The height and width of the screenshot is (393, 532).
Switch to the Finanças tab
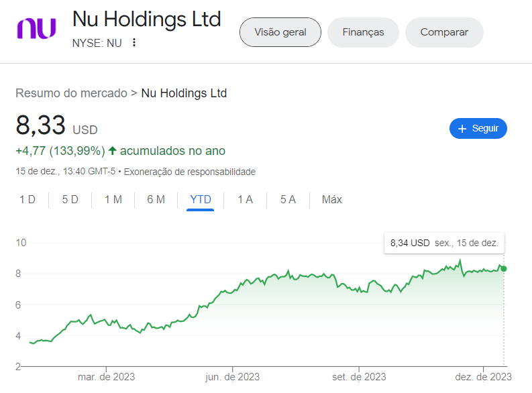[x=363, y=32]
